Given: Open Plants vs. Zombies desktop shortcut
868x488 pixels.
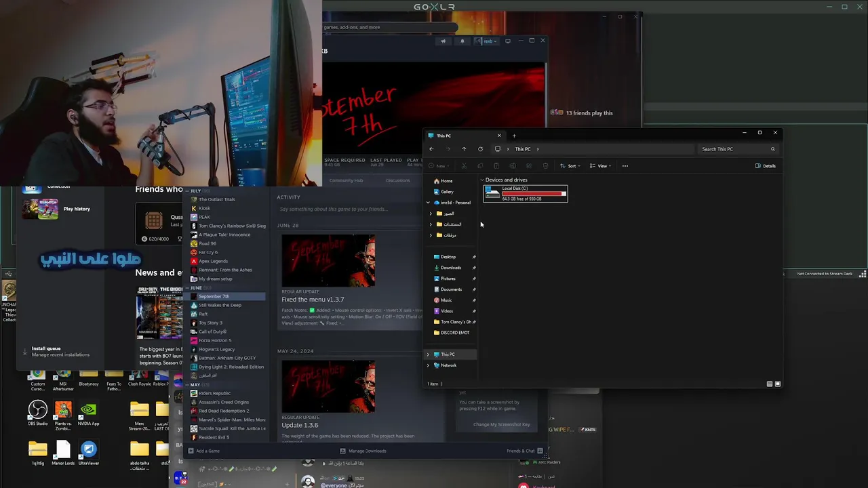Looking at the screenshot, I should pyautogui.click(x=63, y=415).
